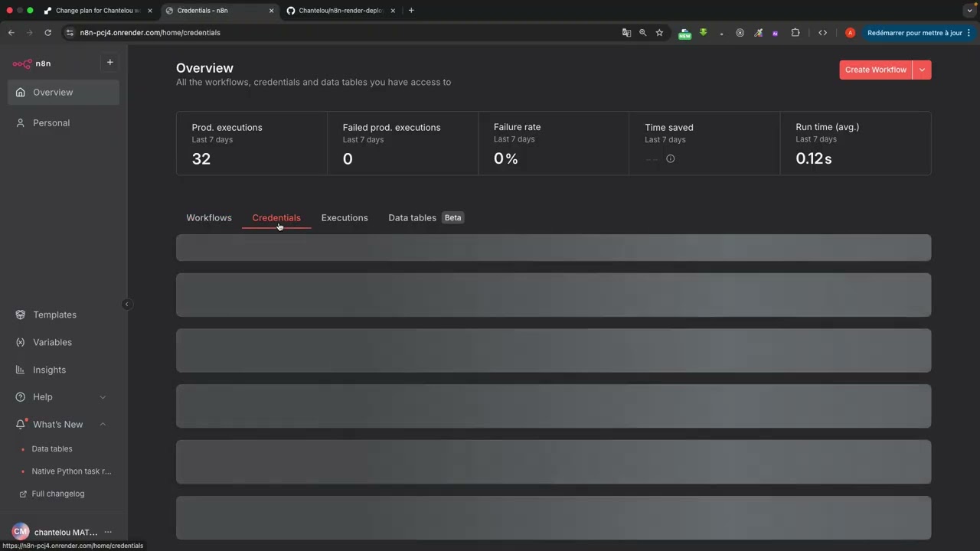980x551 pixels.
Task: Select the Personal project in sidebar
Action: (51, 123)
